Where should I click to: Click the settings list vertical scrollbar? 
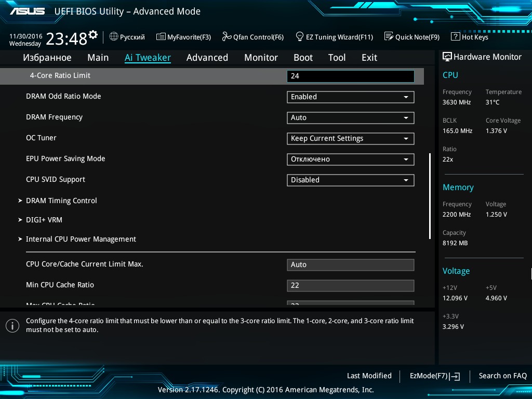(x=430, y=196)
